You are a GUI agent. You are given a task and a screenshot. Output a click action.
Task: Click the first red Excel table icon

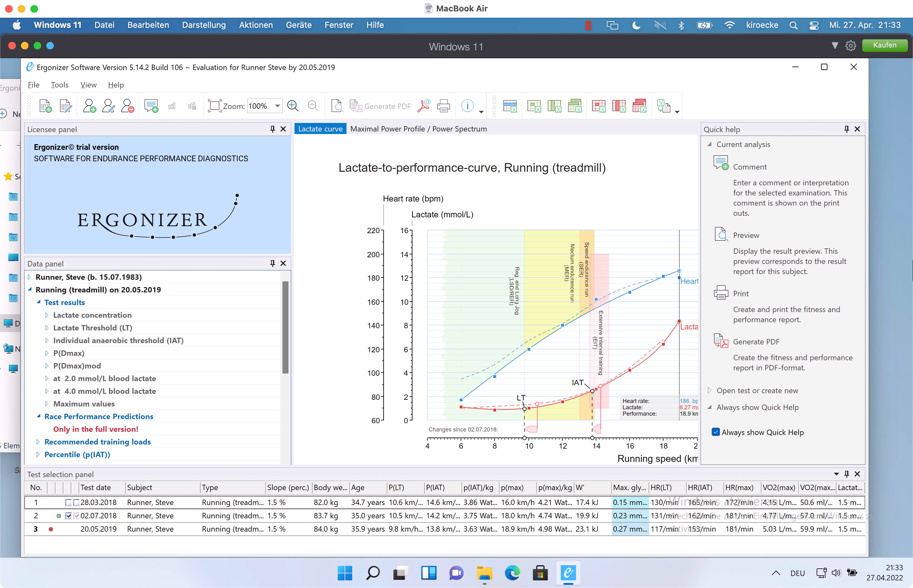pos(599,106)
